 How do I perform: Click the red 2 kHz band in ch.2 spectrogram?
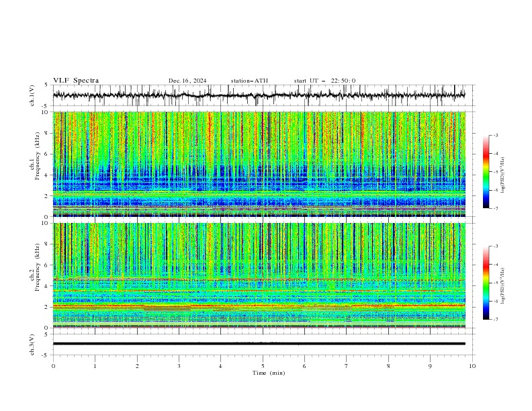point(259,306)
